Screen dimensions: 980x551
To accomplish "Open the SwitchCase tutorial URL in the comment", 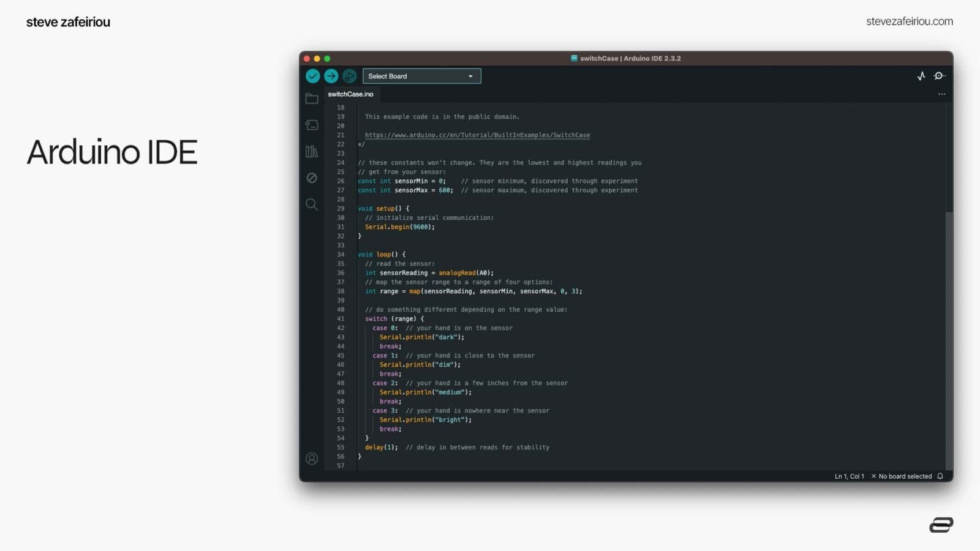I will [x=477, y=135].
